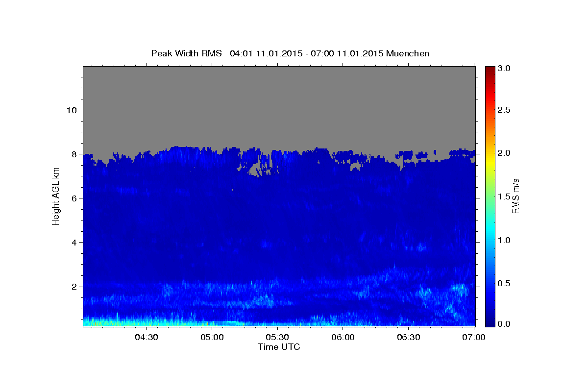Click the 'Height AGL km' axis label
Viewport: 588px width, 392px height.
click(x=56, y=196)
